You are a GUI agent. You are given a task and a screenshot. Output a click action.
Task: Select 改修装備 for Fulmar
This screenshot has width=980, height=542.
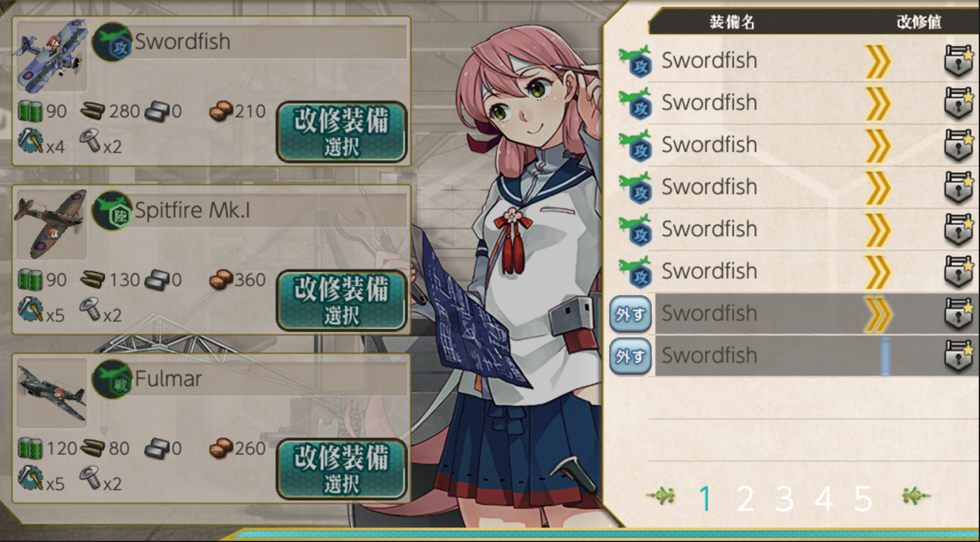click(341, 469)
